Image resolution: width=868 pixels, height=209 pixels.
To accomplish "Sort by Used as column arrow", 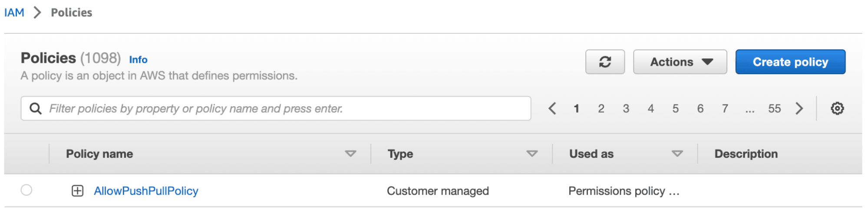I will [677, 154].
